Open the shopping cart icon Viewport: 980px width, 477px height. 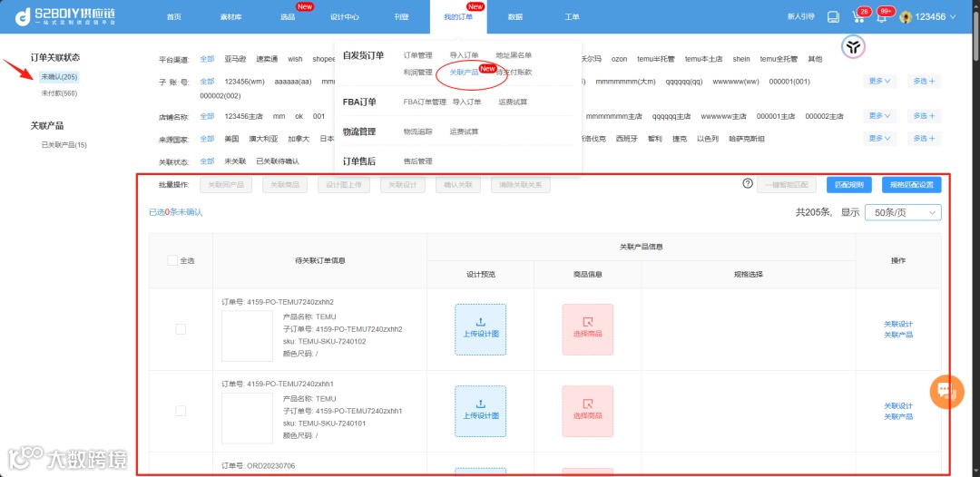(x=858, y=17)
